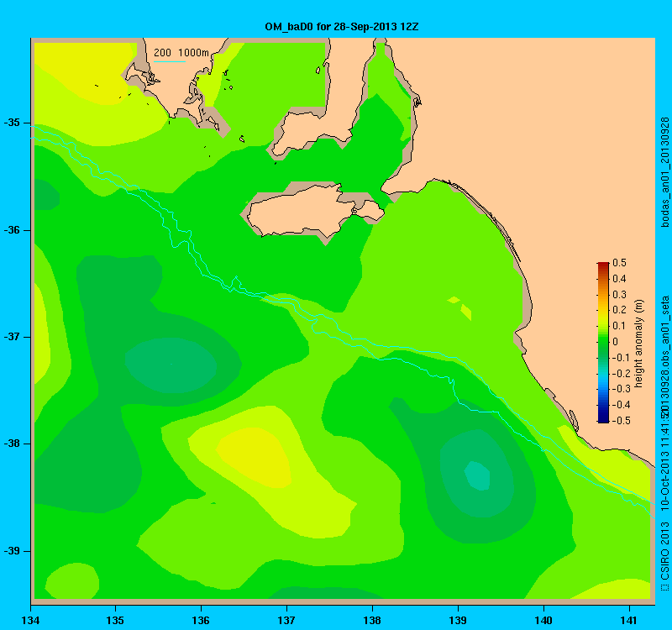Click the -35 latitude tick label
The height and width of the screenshot is (630, 672).
[12, 123]
